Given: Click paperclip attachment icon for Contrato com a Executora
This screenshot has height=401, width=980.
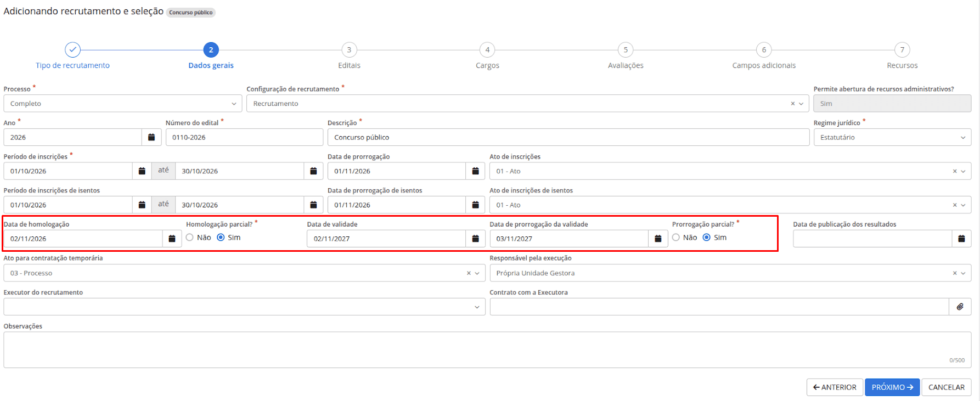Looking at the screenshot, I should pos(960,307).
